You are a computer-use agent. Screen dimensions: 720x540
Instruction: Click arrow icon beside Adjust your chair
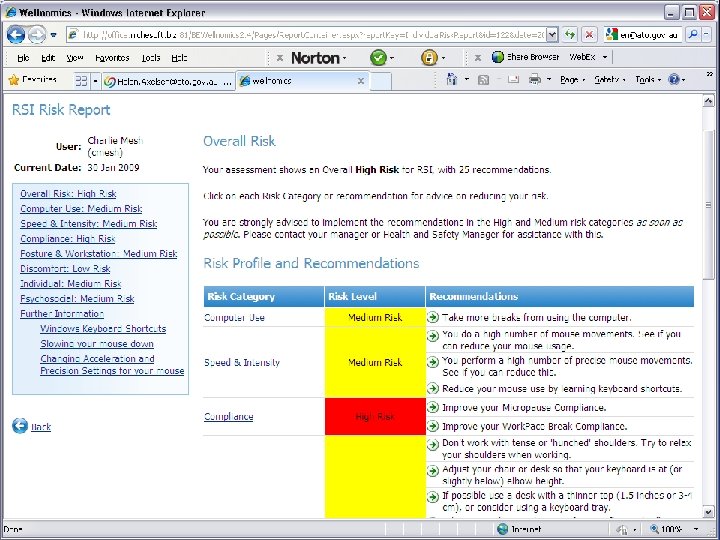tap(433, 471)
